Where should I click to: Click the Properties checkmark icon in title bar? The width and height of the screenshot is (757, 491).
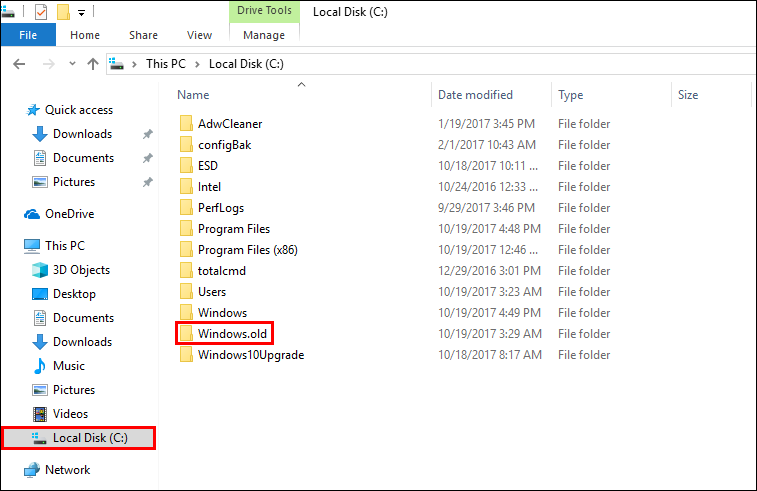[41, 12]
